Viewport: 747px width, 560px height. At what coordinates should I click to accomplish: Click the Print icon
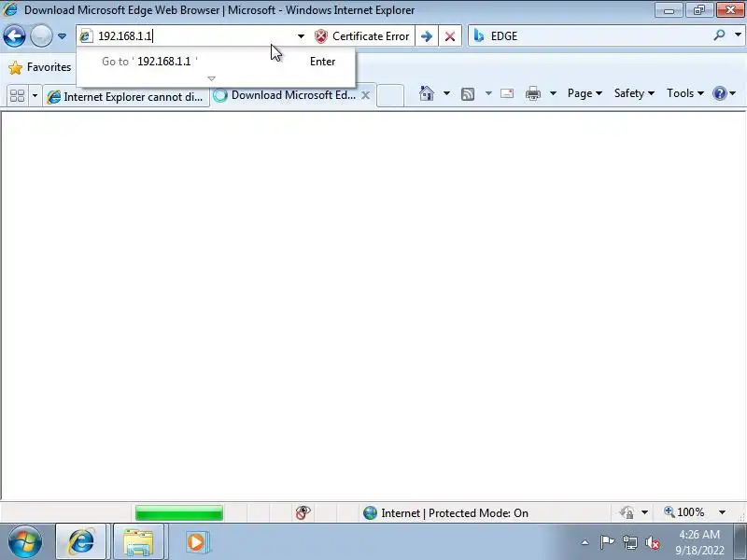(x=532, y=93)
